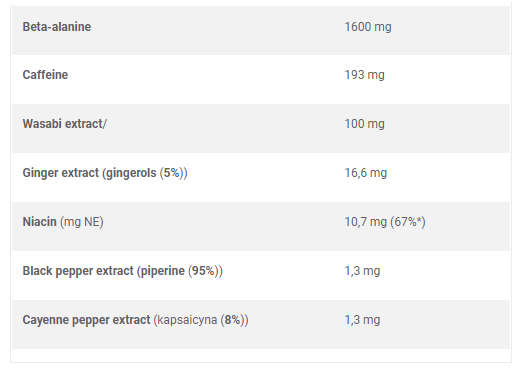Click the (67%*) daily value note
The width and height of the screenshot is (519, 372).
click(408, 222)
